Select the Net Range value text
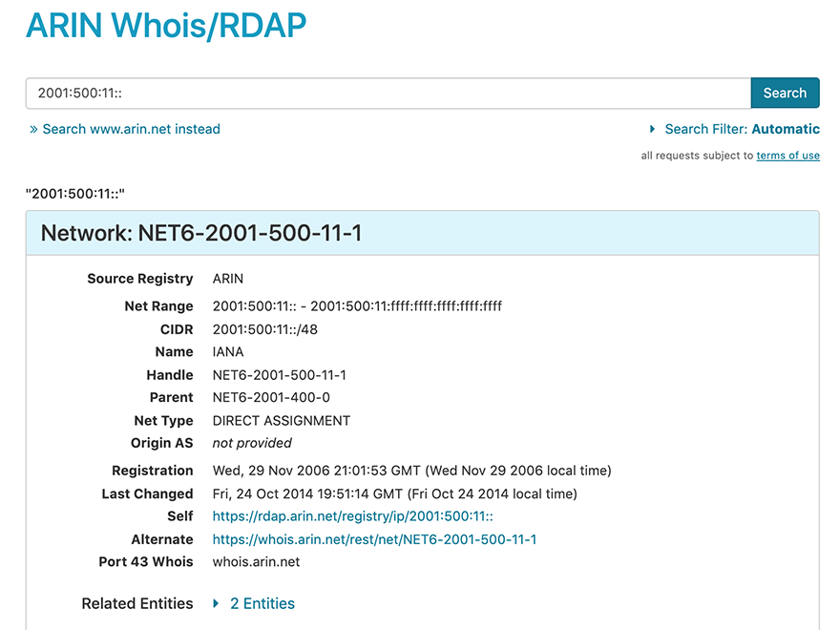This screenshot has width=840, height=630. click(357, 305)
